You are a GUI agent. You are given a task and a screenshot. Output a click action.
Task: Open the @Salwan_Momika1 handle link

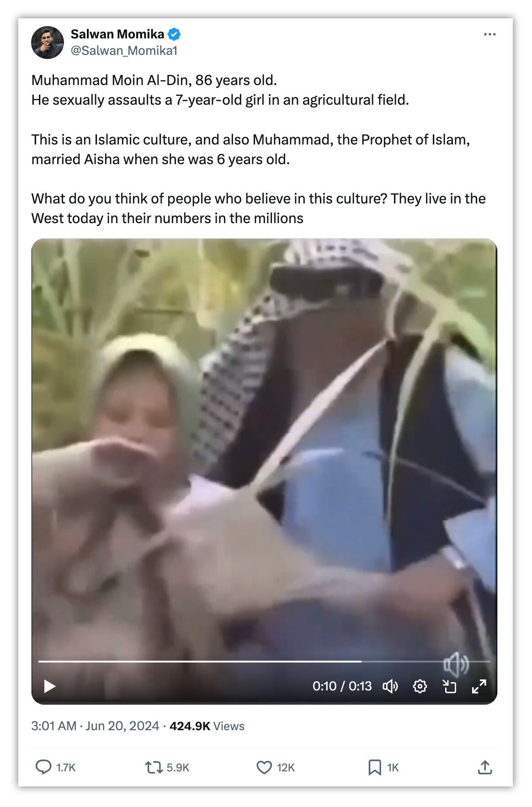tap(124, 50)
